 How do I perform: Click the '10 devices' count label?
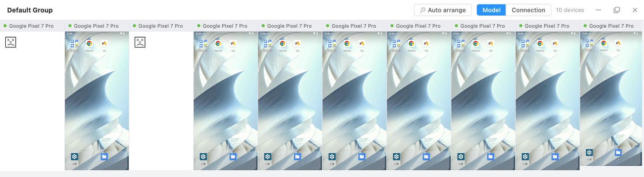(x=570, y=10)
